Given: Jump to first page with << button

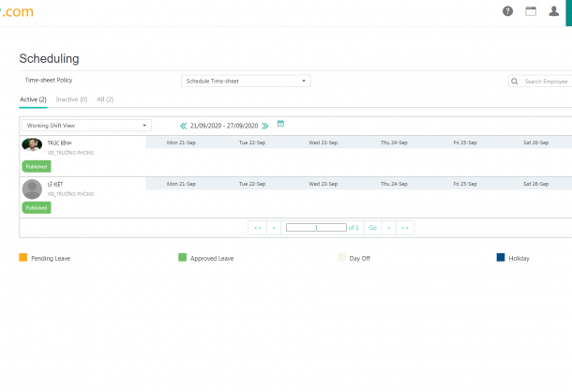Looking at the screenshot, I should [257, 228].
